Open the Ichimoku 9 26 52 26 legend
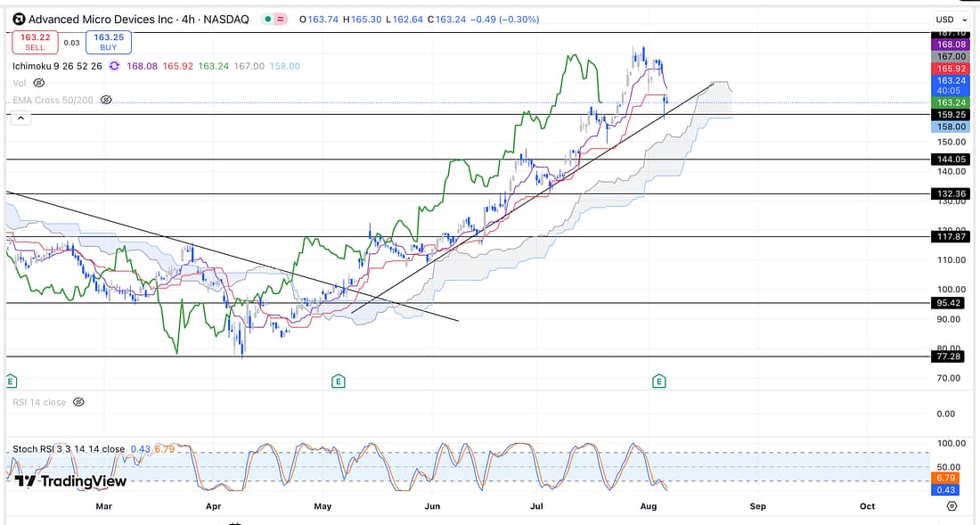980x525 pixels. point(55,66)
